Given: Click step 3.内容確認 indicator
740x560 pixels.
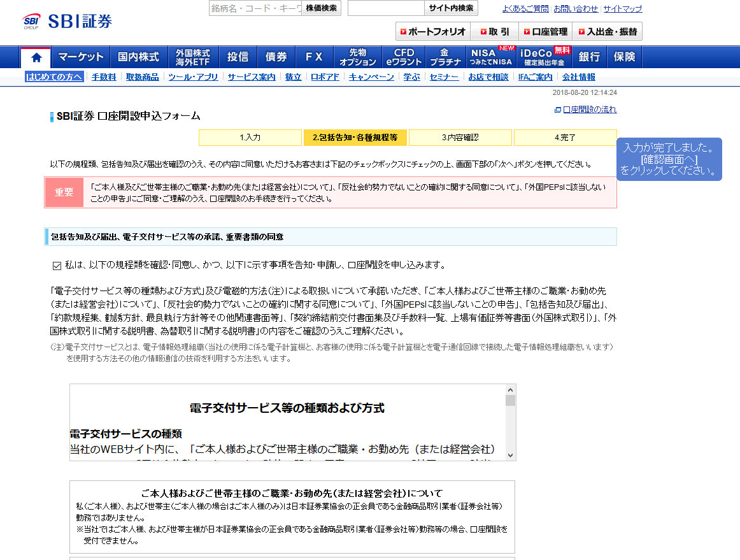Looking at the screenshot, I should click(460, 138).
